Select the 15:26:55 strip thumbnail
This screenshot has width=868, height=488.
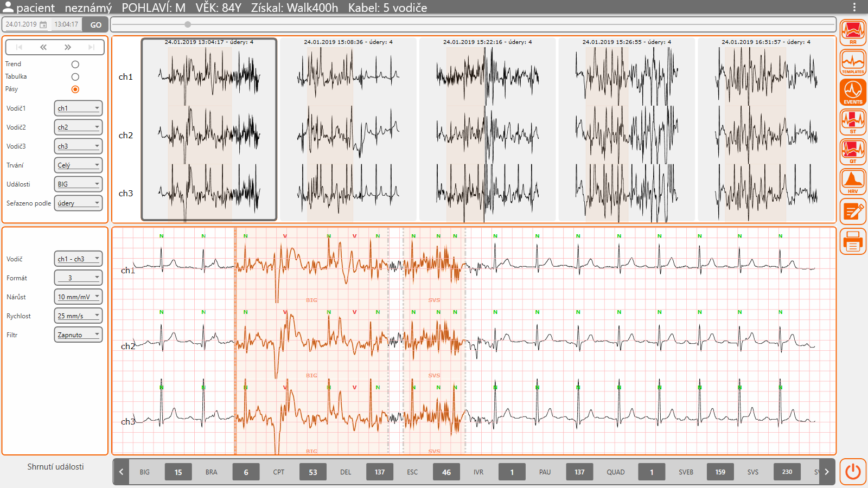coord(627,130)
